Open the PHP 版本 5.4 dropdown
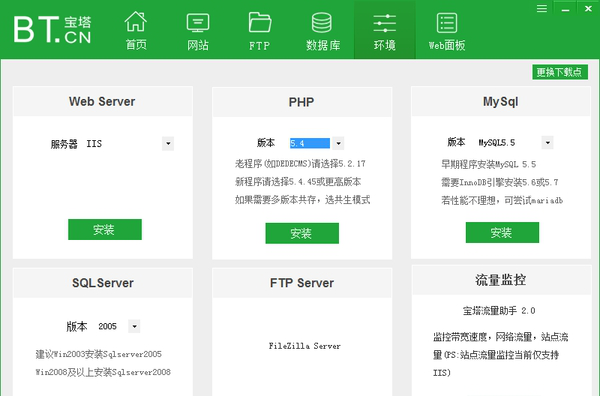Image resolution: width=600 pixels, height=411 pixels. 338,143
